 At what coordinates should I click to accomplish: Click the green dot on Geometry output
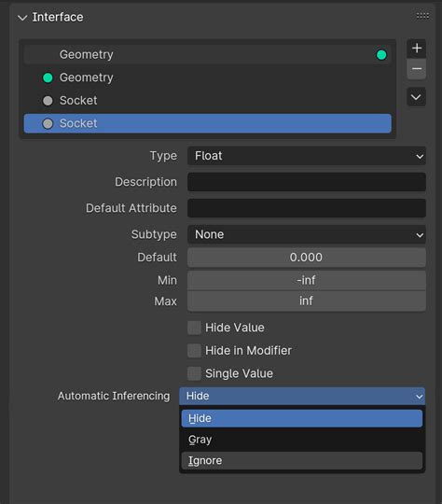pyautogui.click(x=381, y=55)
